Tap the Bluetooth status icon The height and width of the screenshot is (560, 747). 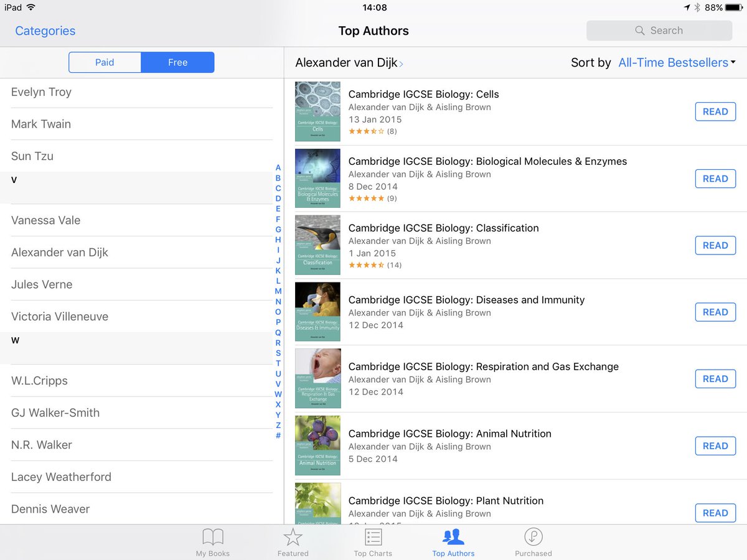(698, 7)
